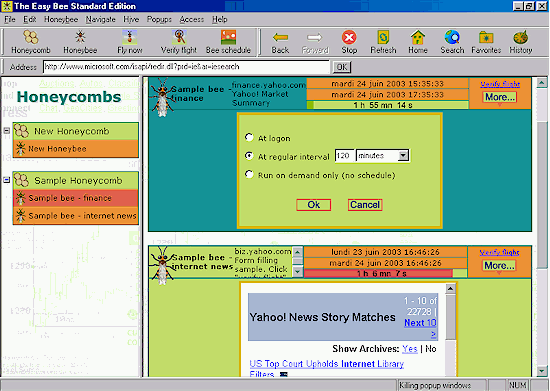Click into the Address URL field
The width and height of the screenshot is (550, 391).
pyautogui.click(x=186, y=67)
